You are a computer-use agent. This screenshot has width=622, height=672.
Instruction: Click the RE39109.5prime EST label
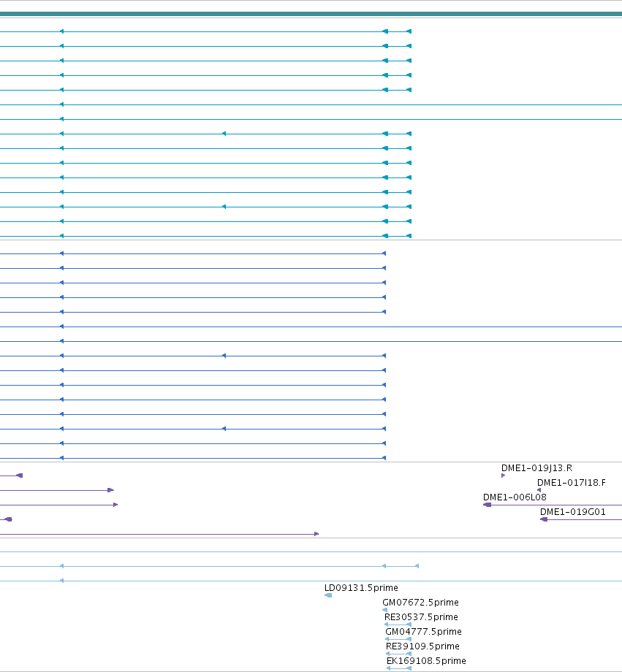tap(422, 646)
